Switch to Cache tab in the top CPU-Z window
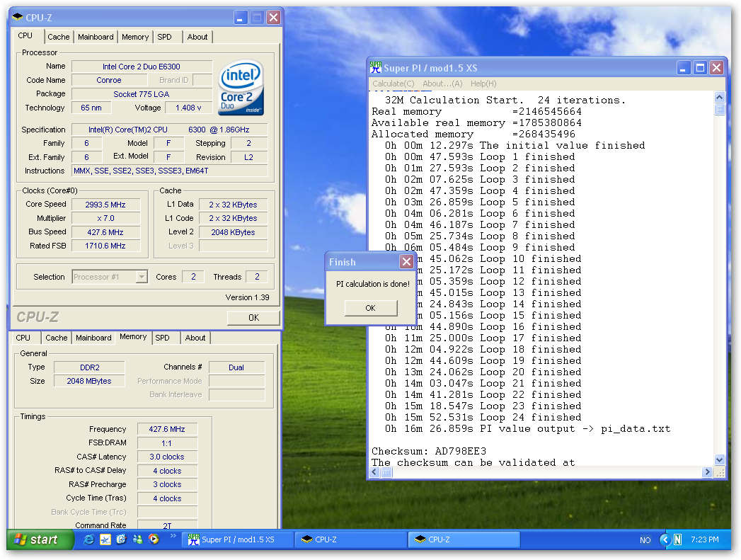741x560 pixels. (59, 37)
